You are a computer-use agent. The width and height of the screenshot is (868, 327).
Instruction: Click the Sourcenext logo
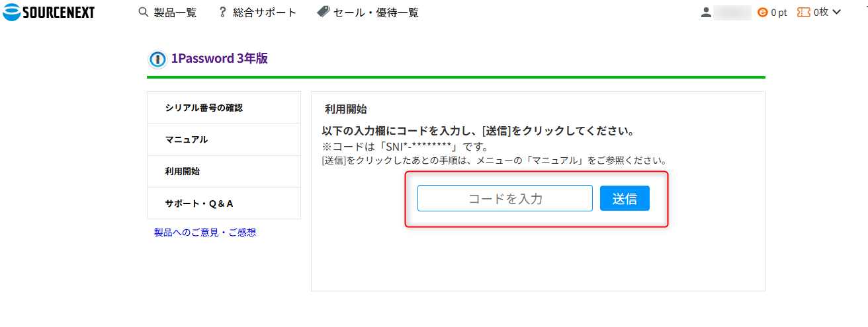coord(49,12)
